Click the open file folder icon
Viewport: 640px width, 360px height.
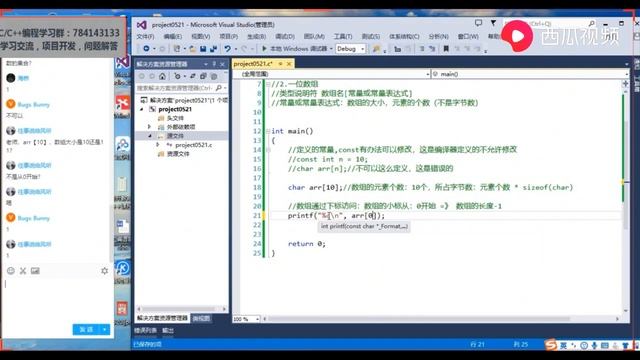tap(192, 49)
